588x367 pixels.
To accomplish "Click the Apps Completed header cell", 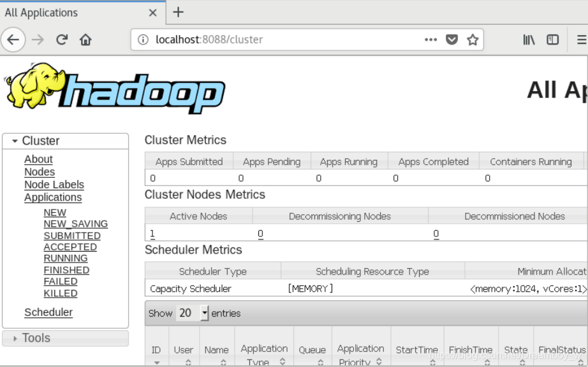I will coord(434,162).
